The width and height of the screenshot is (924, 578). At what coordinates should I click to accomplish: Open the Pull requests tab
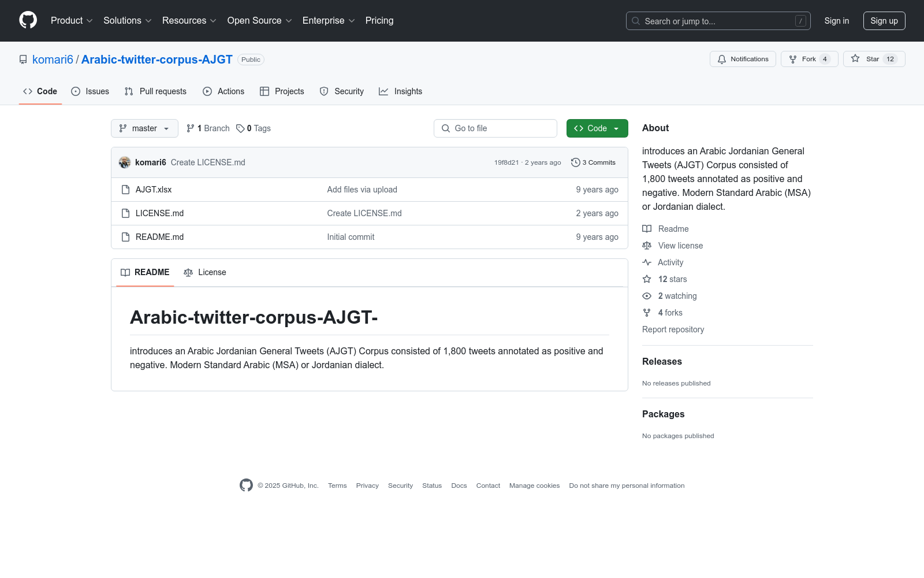pyautogui.click(x=155, y=91)
